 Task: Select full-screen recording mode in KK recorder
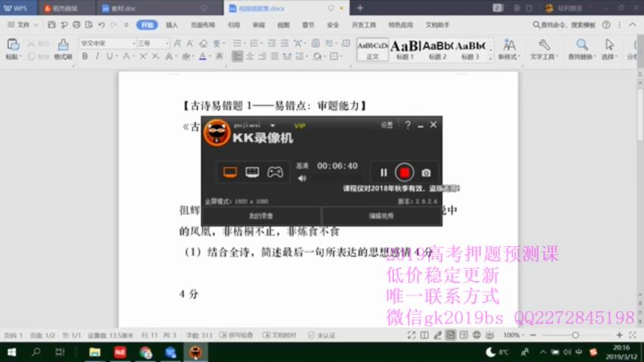(x=230, y=172)
